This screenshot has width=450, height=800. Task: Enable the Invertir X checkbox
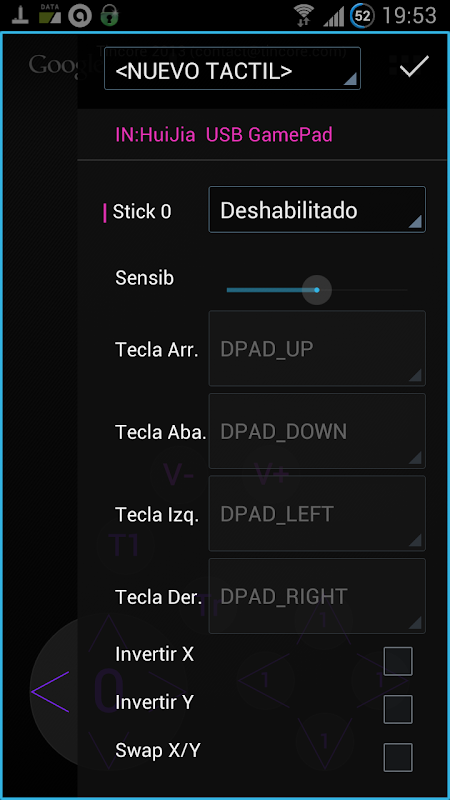[x=398, y=661]
